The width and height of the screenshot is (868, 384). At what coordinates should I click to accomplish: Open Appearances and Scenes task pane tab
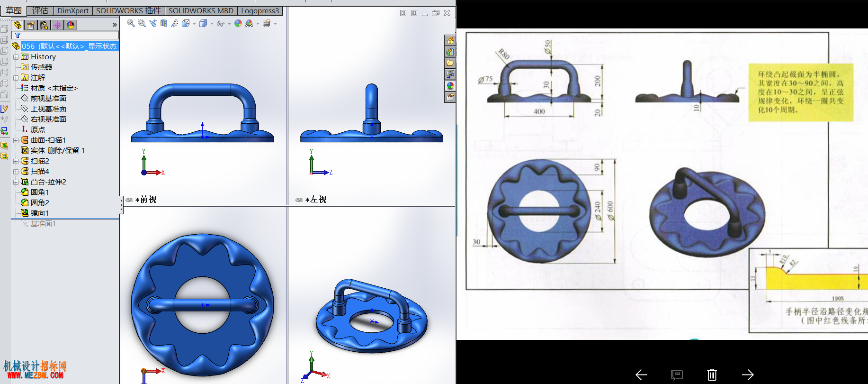click(x=450, y=86)
